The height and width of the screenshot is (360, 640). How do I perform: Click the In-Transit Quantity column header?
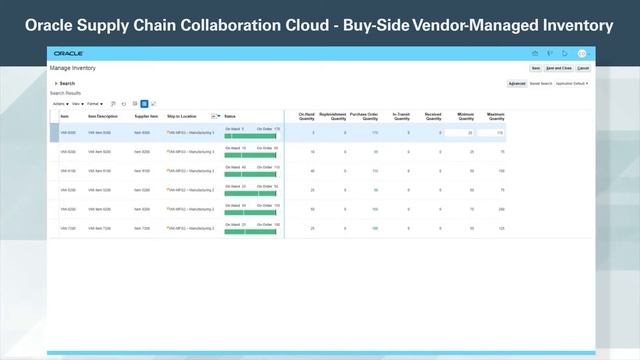(x=401, y=117)
